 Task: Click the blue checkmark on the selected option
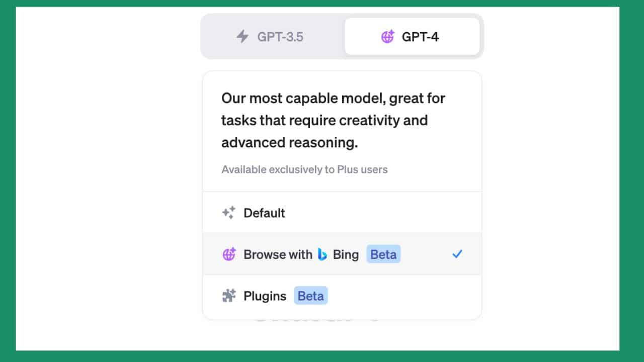[457, 254]
